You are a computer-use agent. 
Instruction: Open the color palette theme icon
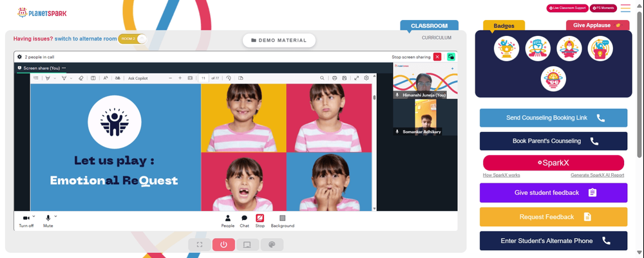(272, 244)
